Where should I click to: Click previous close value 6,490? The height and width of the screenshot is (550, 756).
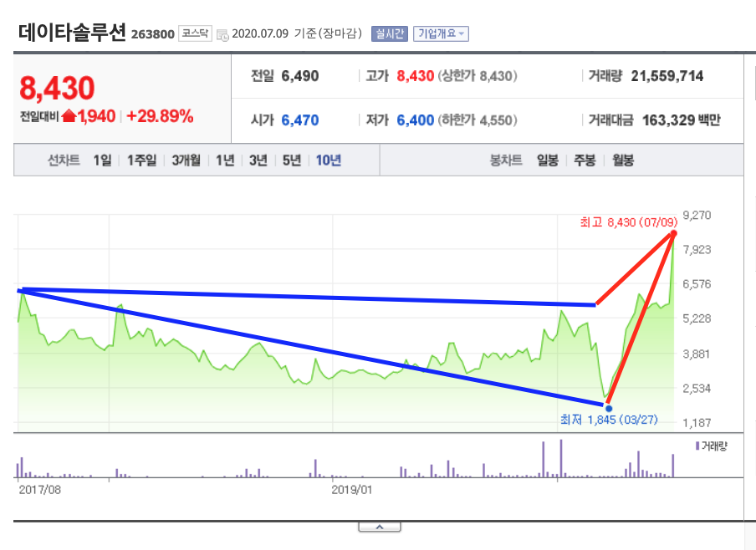pos(300,76)
